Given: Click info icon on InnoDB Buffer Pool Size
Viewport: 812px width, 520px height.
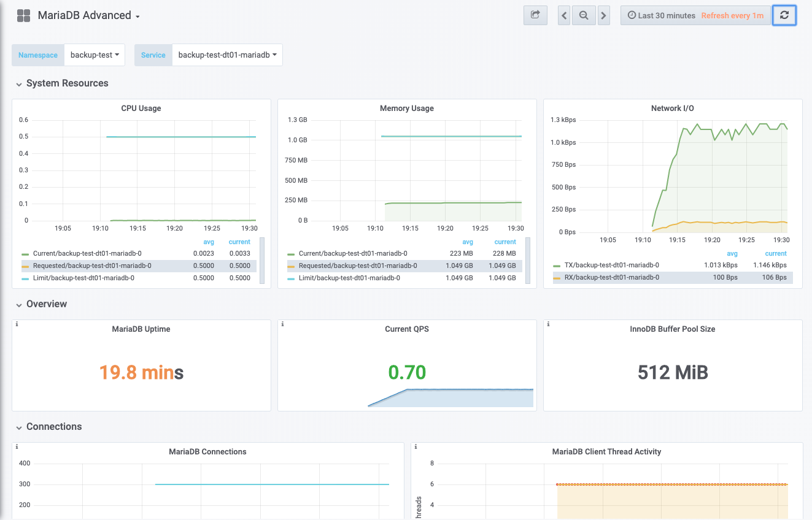Looking at the screenshot, I should click(x=548, y=324).
